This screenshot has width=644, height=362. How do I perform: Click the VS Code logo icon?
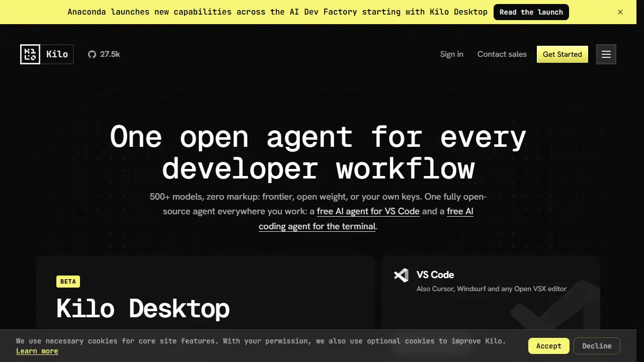click(x=401, y=275)
